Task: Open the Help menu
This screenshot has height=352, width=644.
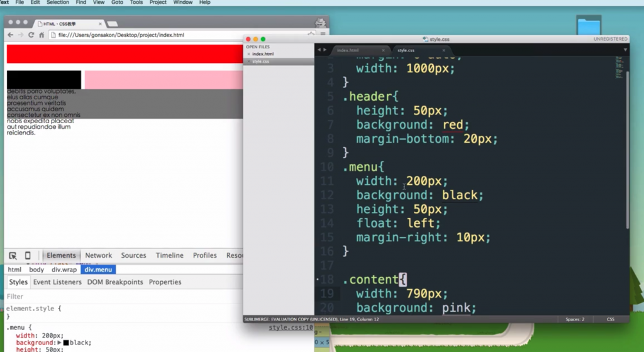Action: (204, 3)
